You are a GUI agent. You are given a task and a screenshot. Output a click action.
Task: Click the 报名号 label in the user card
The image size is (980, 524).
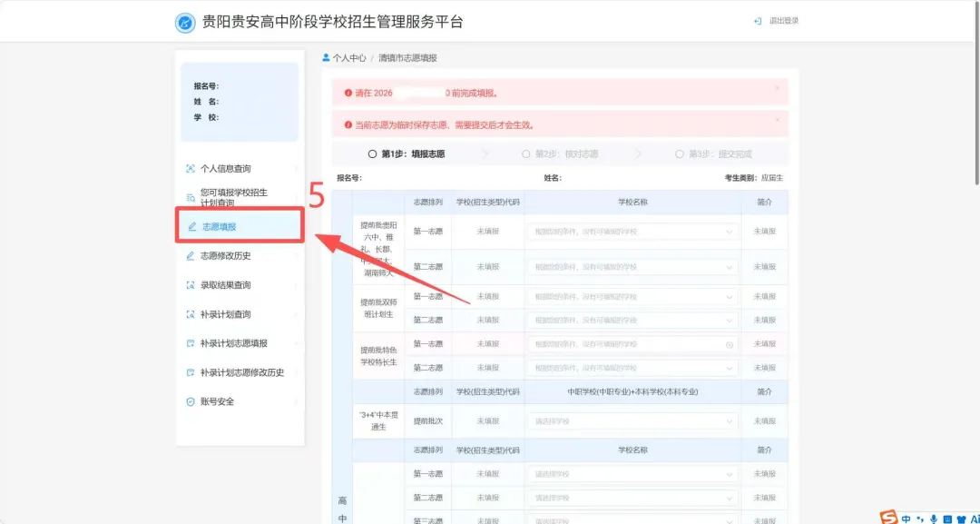click(x=206, y=86)
